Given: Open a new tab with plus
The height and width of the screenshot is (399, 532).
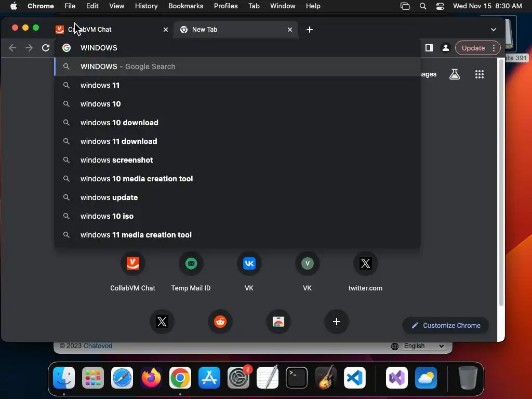Looking at the screenshot, I should (310, 30).
